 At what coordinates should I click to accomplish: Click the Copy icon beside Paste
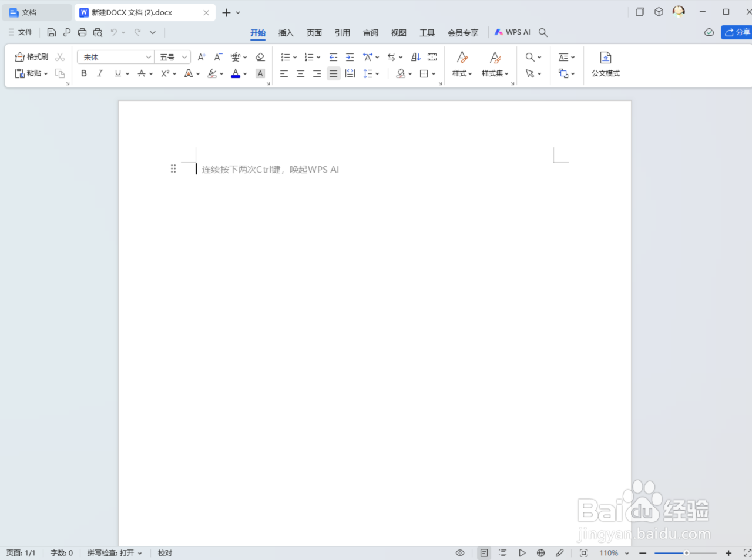(60, 73)
